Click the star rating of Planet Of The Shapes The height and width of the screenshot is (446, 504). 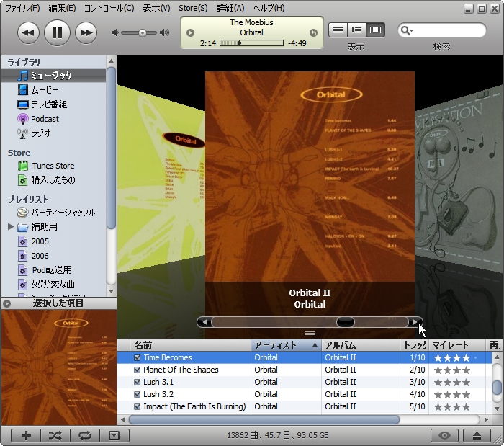pyautogui.click(x=452, y=370)
